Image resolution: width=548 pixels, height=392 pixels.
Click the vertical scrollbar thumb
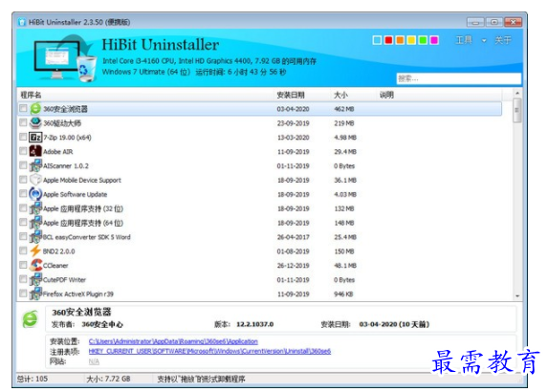click(517, 110)
